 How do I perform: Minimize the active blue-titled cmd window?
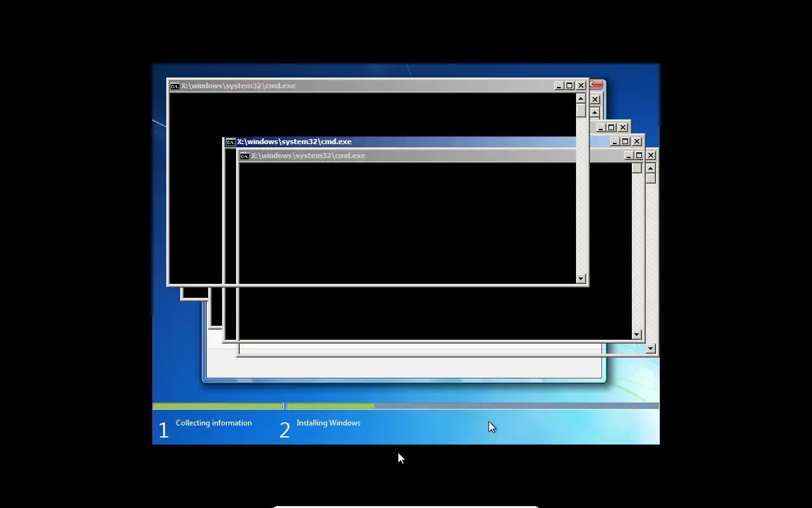coord(615,142)
